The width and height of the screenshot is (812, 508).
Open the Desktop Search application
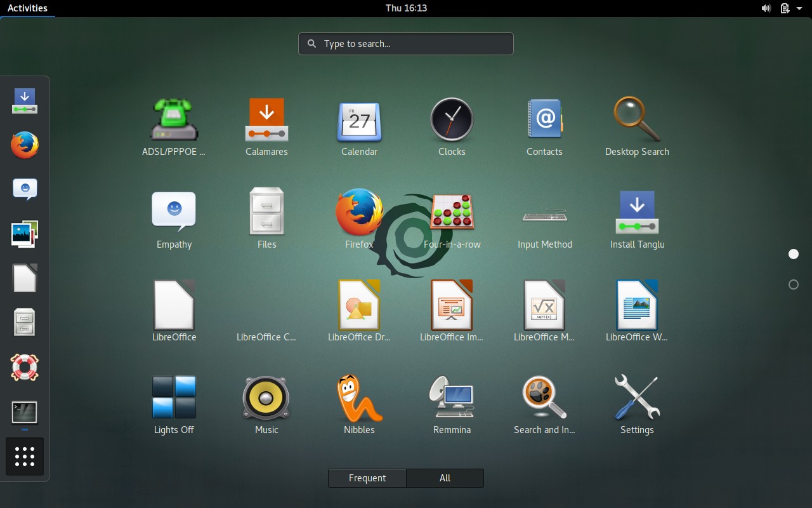(x=637, y=119)
